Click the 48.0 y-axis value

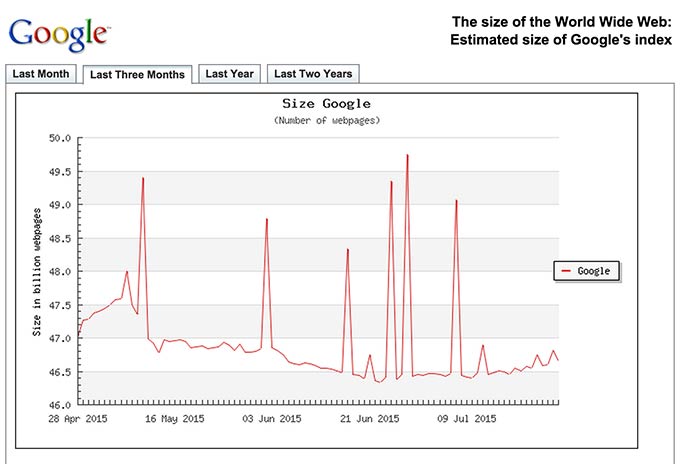60,272
